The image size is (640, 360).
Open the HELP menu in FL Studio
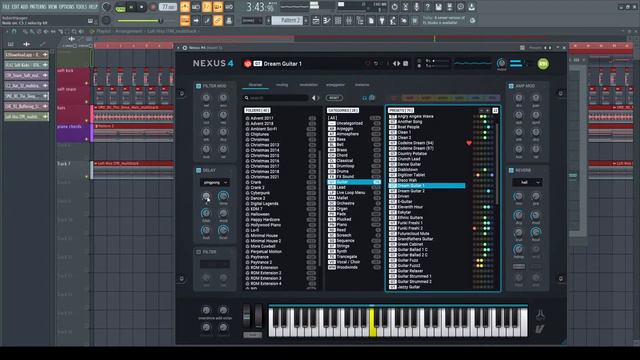93,7
